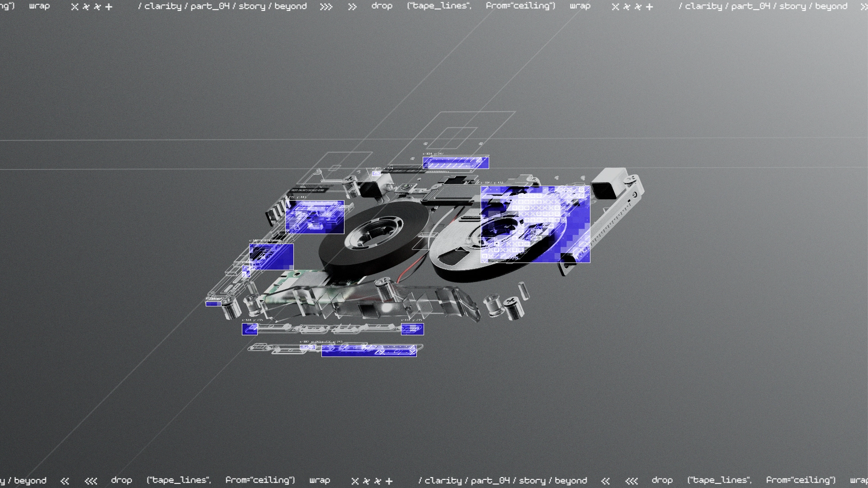Click from="ceiling") text in the top ticker
Image resolution: width=868 pixels, height=488 pixels.
[x=520, y=6]
